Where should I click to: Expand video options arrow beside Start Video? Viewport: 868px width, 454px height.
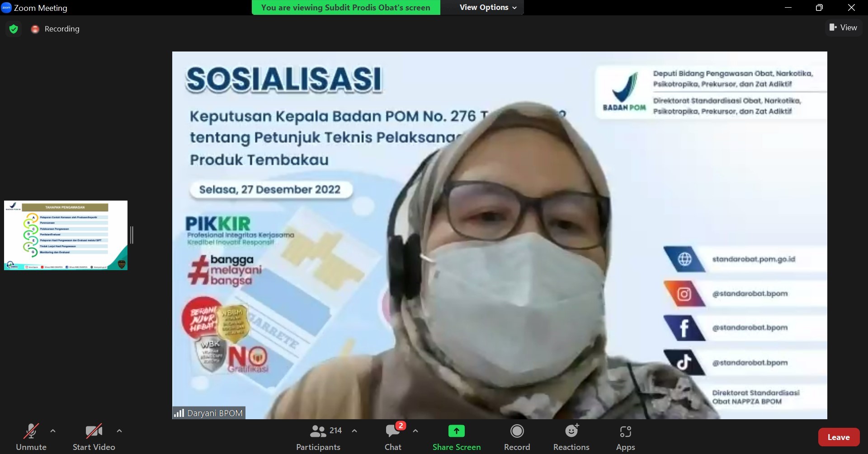tap(119, 431)
